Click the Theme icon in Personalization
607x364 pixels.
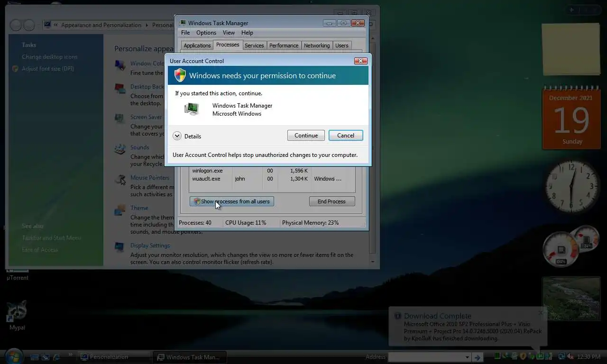[120, 210]
